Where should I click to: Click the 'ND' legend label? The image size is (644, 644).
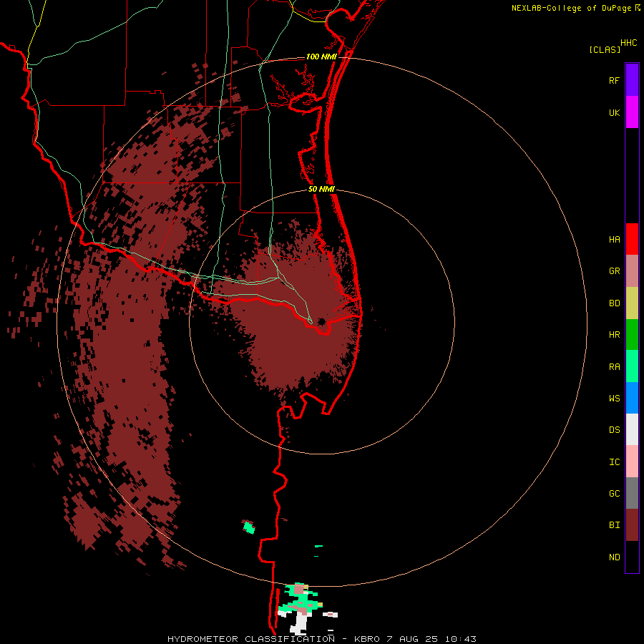point(614,557)
